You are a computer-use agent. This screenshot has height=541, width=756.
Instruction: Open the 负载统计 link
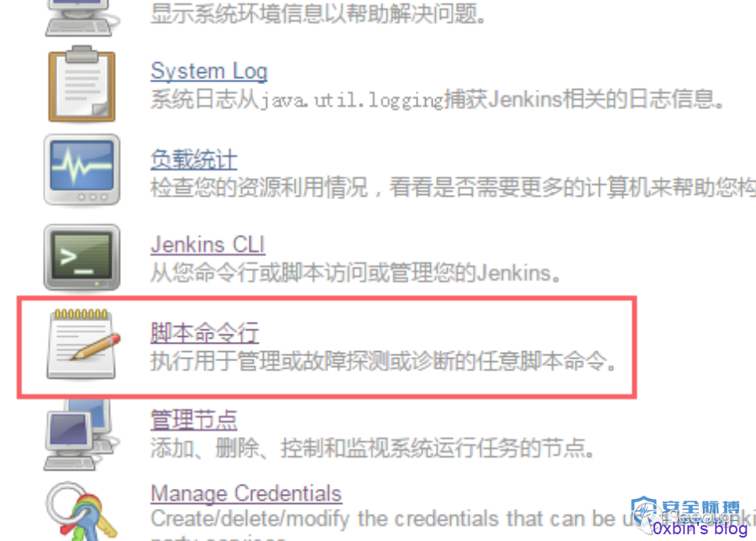(x=193, y=159)
